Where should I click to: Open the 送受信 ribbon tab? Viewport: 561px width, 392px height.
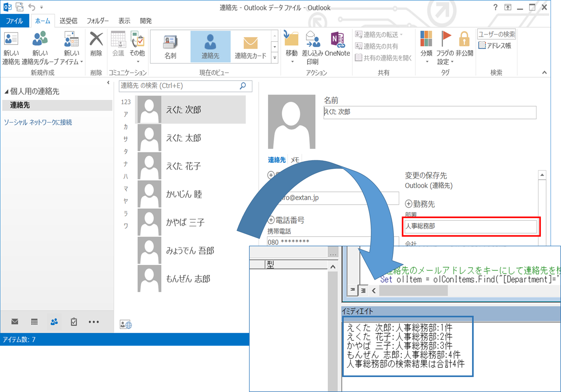[x=69, y=21]
